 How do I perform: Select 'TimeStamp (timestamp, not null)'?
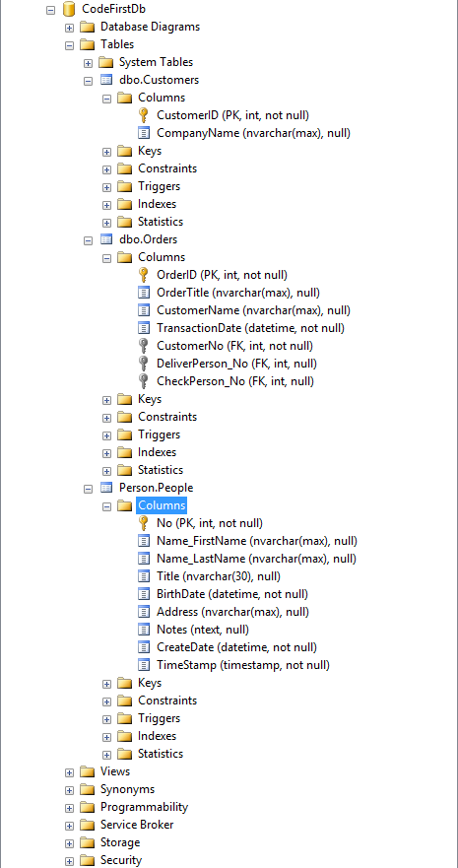tap(243, 665)
